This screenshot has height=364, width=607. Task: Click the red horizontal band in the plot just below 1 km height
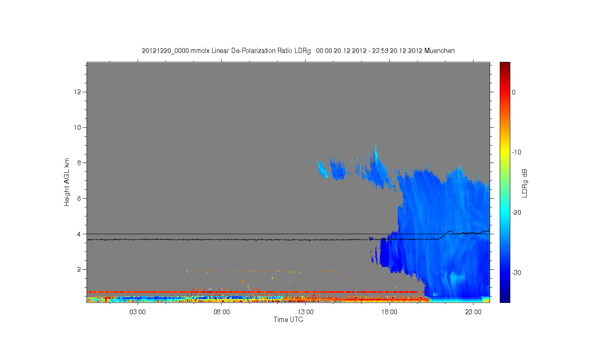256,292
